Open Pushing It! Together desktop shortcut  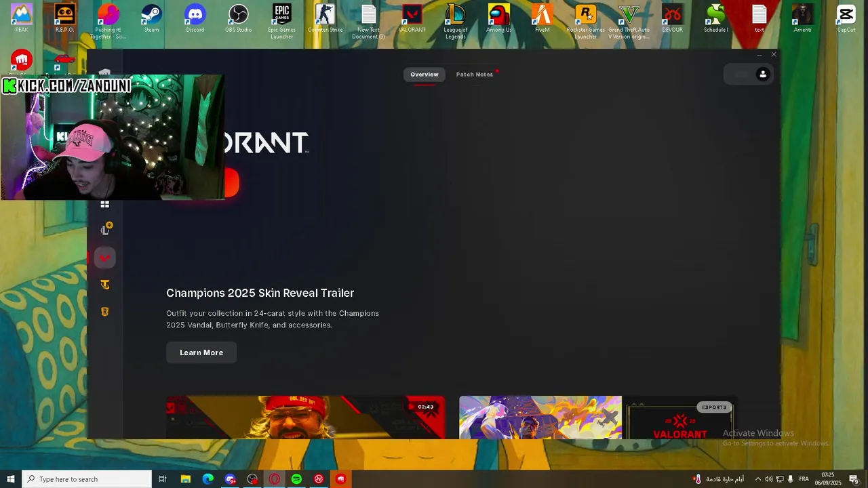pyautogui.click(x=108, y=21)
